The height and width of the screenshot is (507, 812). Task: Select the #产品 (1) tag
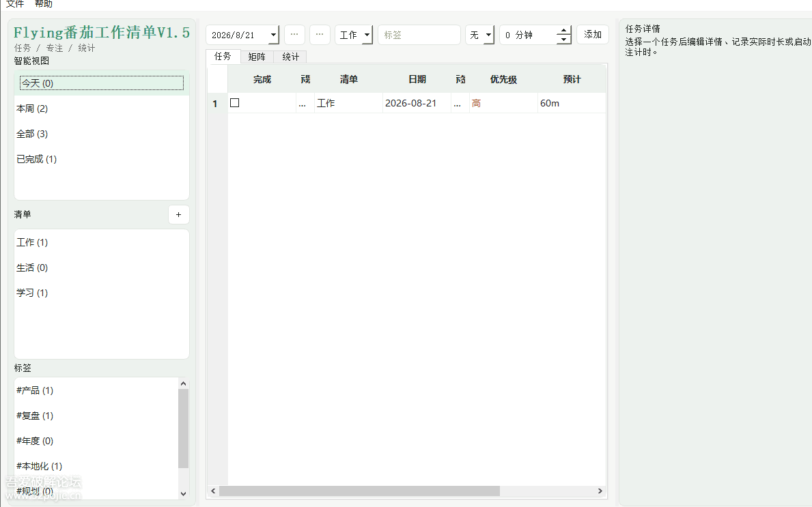[96, 390]
